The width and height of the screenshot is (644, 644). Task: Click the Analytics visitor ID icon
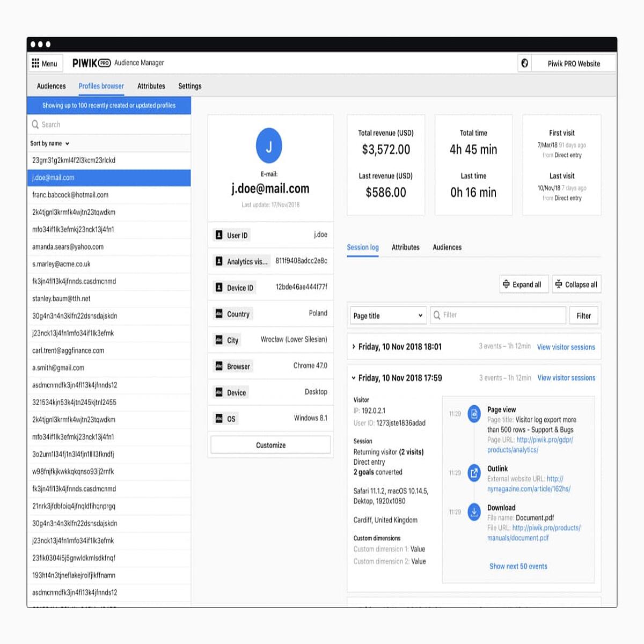219,261
